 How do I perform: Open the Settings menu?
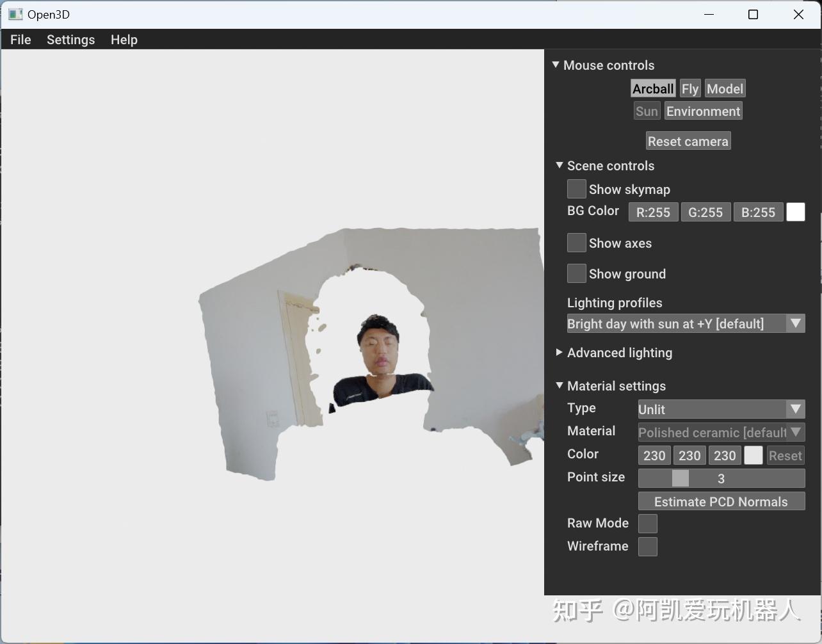click(70, 40)
